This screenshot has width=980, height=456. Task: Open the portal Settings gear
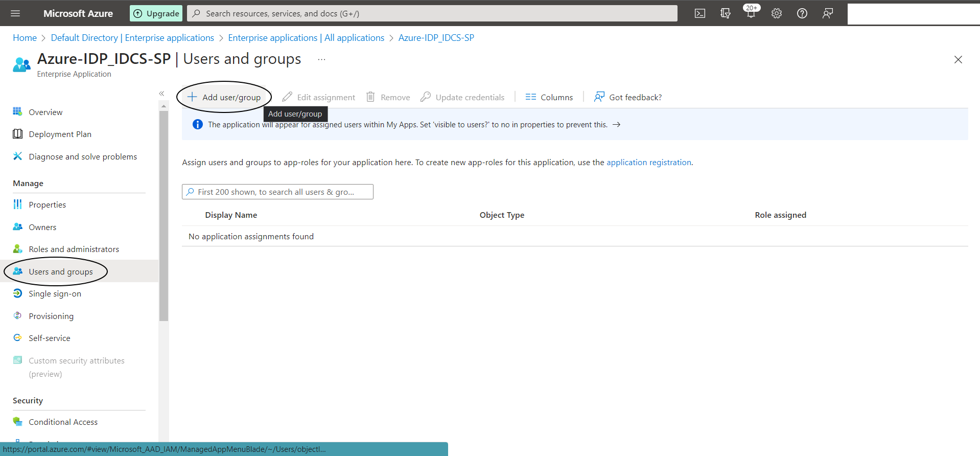(777, 13)
